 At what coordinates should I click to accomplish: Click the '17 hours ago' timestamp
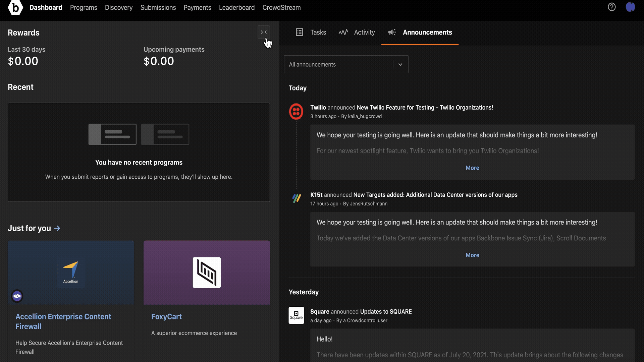point(324,204)
